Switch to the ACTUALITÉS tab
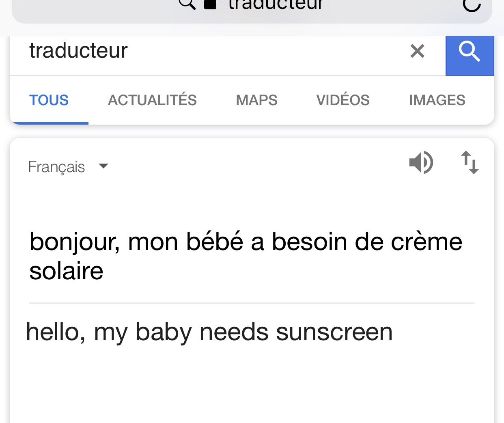 coord(152,100)
